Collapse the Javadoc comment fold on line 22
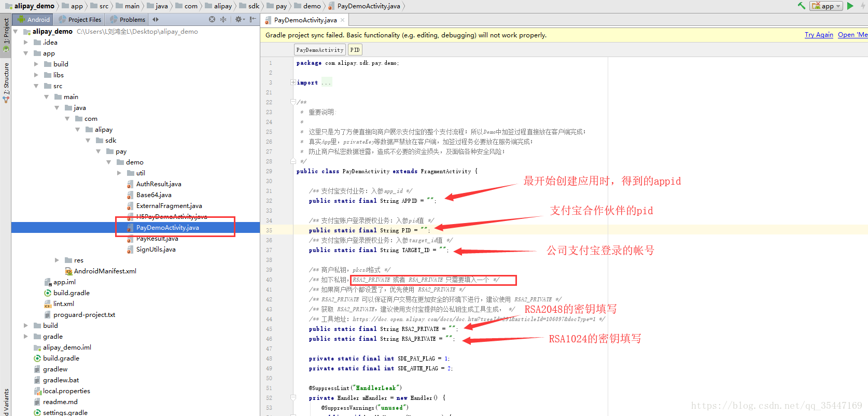The width and height of the screenshot is (868, 416). (x=293, y=102)
